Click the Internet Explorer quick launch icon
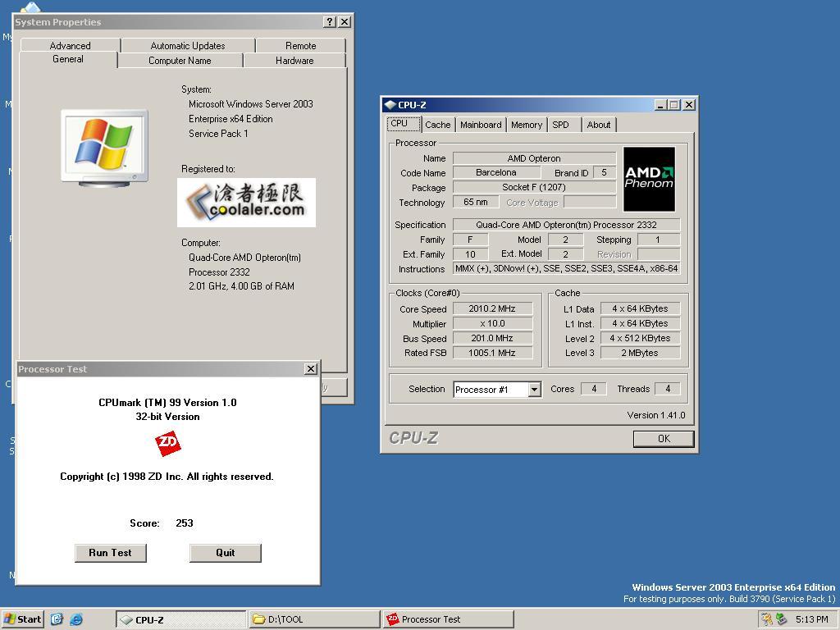 pyautogui.click(x=76, y=619)
